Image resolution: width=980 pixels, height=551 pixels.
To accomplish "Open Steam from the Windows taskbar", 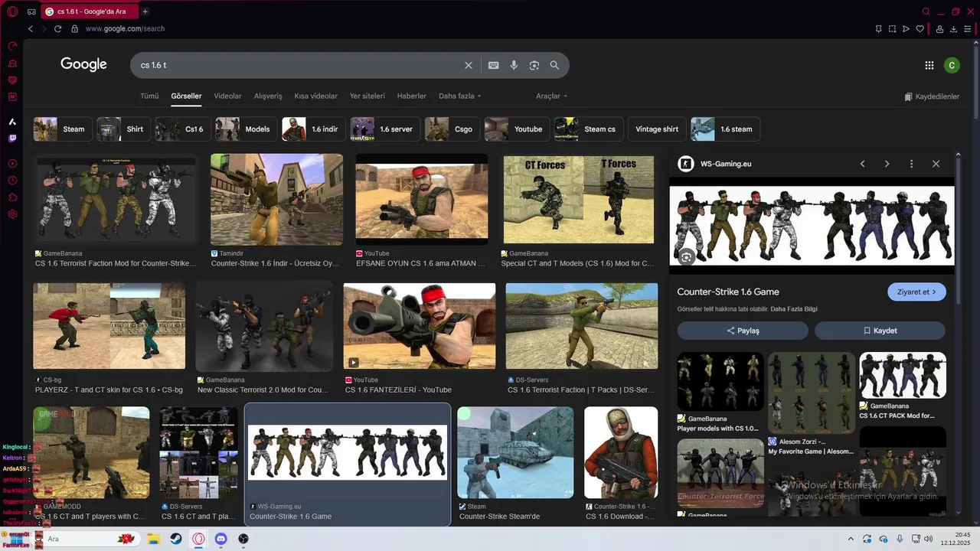I will click(x=176, y=539).
